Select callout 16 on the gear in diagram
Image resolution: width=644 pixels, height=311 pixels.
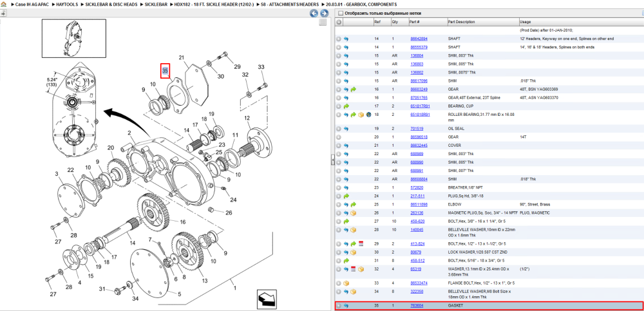[182, 222]
